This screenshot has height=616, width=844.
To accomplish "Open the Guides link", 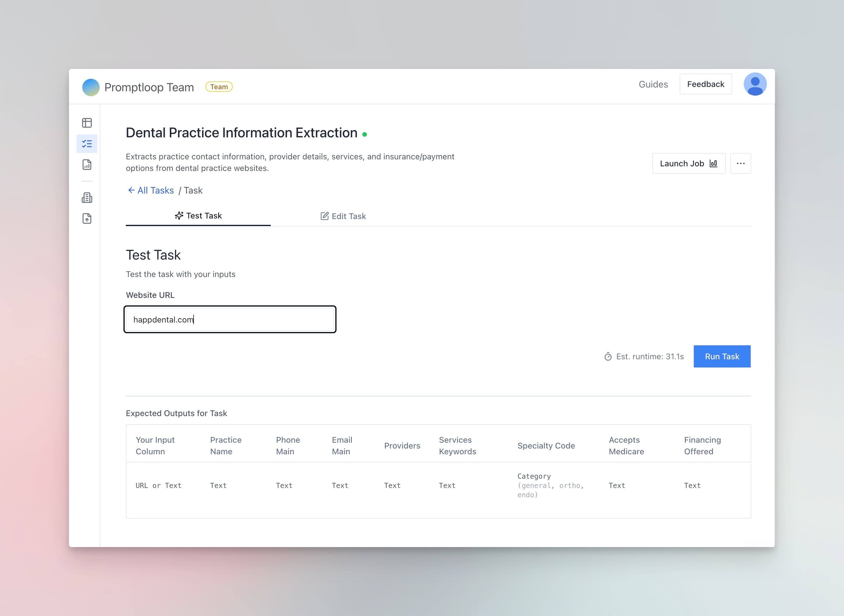I will 653,84.
